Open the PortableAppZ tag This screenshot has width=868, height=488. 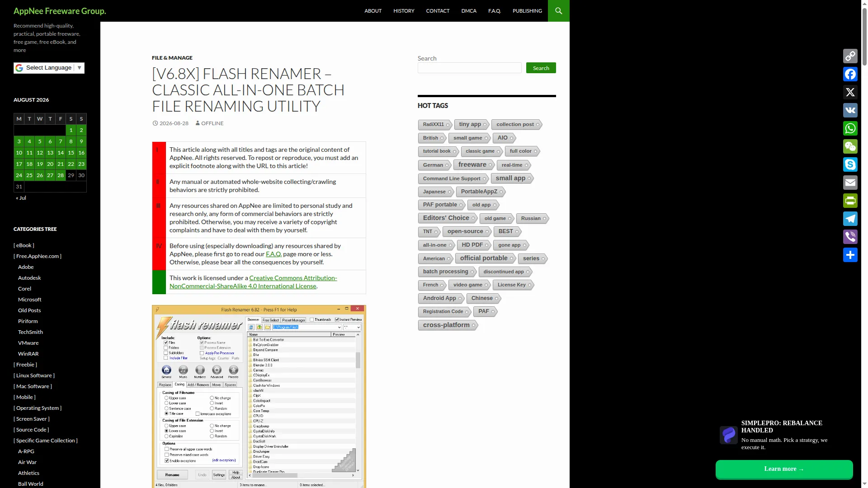[x=480, y=192]
